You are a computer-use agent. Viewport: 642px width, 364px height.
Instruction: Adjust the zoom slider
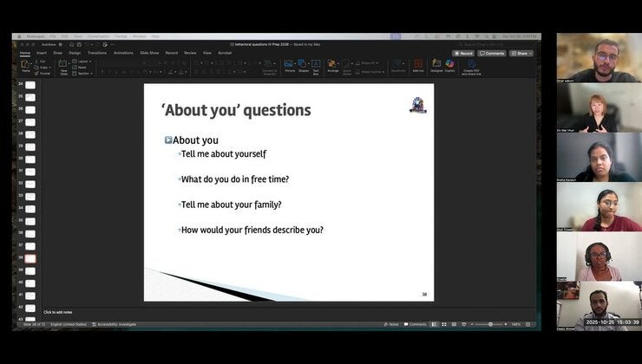(x=490, y=324)
